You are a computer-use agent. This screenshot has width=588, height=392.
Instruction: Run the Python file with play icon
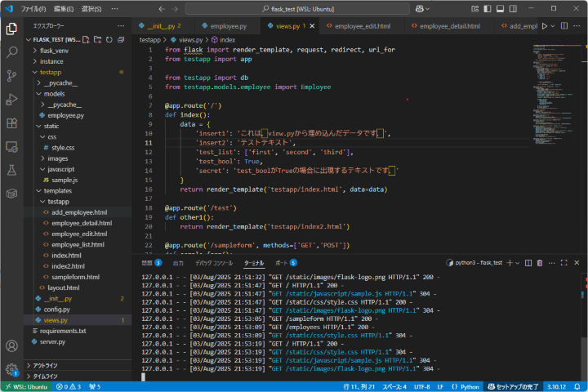(545, 26)
